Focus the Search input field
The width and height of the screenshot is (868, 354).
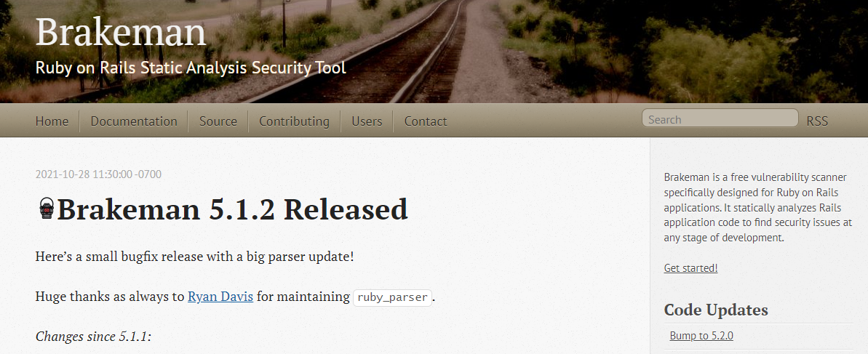click(x=720, y=118)
